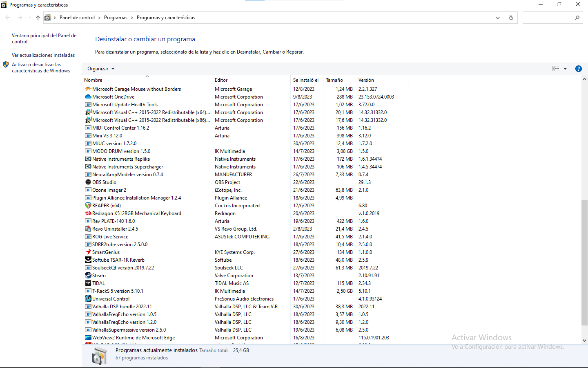Click the Microsoft Garage Mouse without Borders icon
The width and height of the screenshot is (588, 368).
coord(88,89)
